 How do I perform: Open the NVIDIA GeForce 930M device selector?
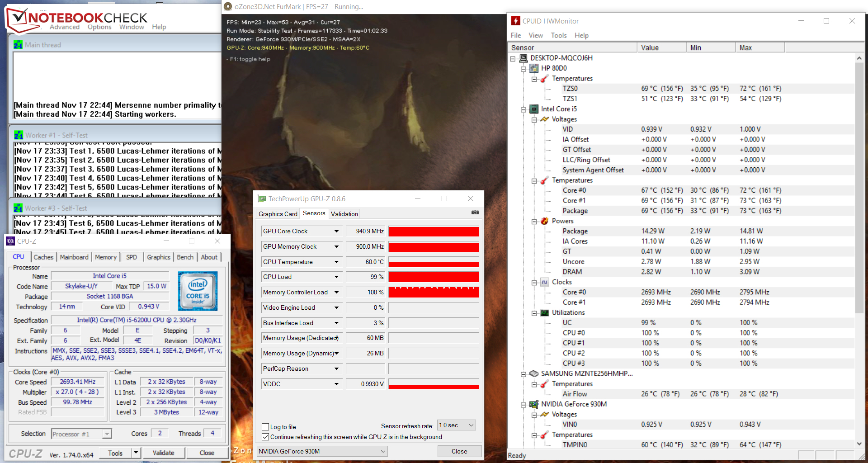pyautogui.click(x=322, y=451)
